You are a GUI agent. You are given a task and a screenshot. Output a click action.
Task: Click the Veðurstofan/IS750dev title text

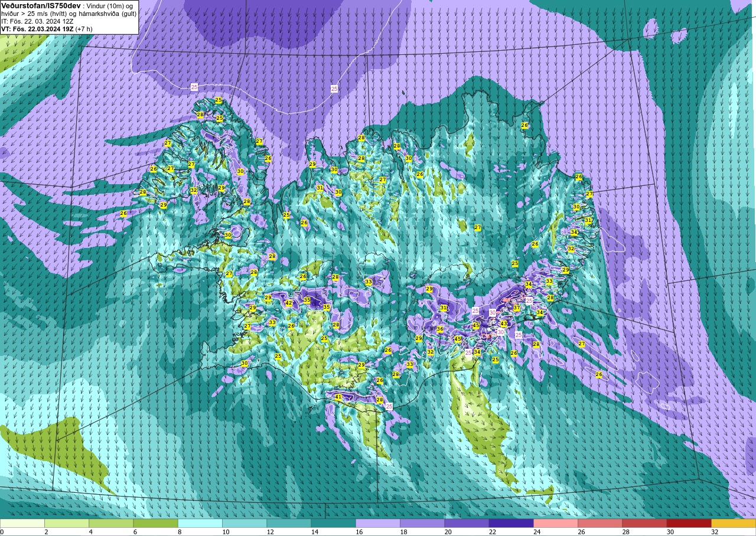41,5
